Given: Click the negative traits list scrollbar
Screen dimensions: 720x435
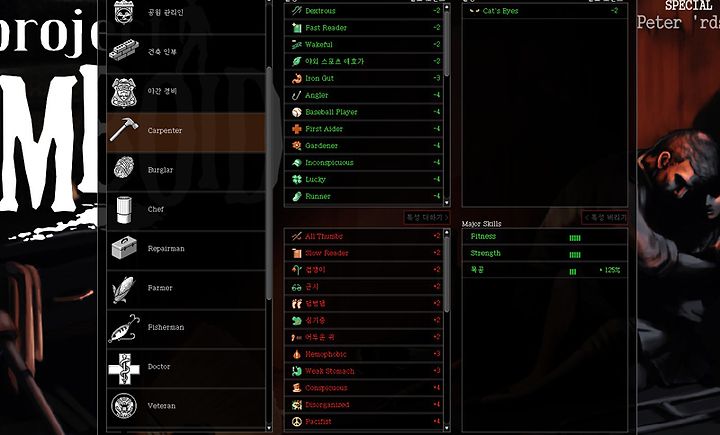Looking at the screenshot, I should click(447, 330).
